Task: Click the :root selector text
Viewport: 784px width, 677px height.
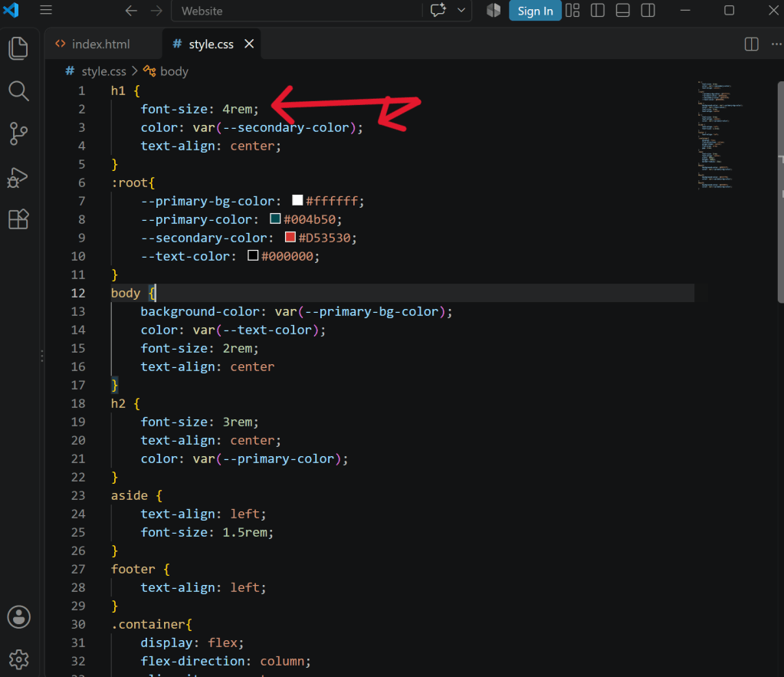Action: point(129,182)
